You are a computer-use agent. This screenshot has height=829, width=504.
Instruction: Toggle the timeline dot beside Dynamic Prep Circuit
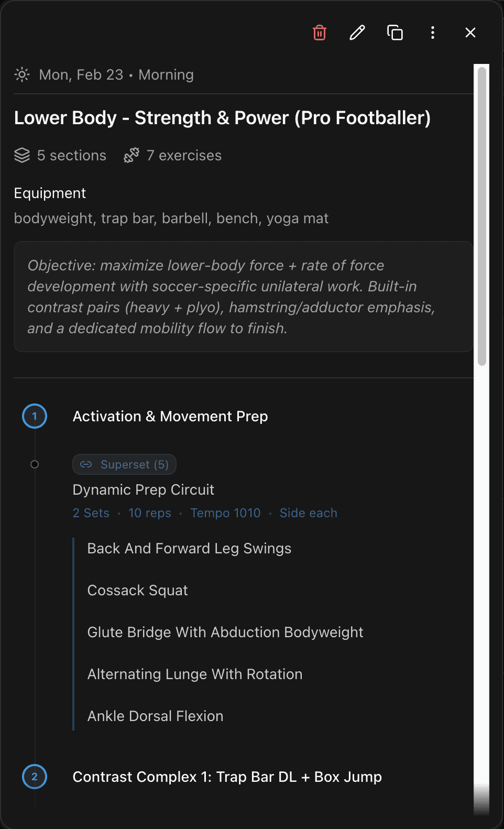click(35, 464)
